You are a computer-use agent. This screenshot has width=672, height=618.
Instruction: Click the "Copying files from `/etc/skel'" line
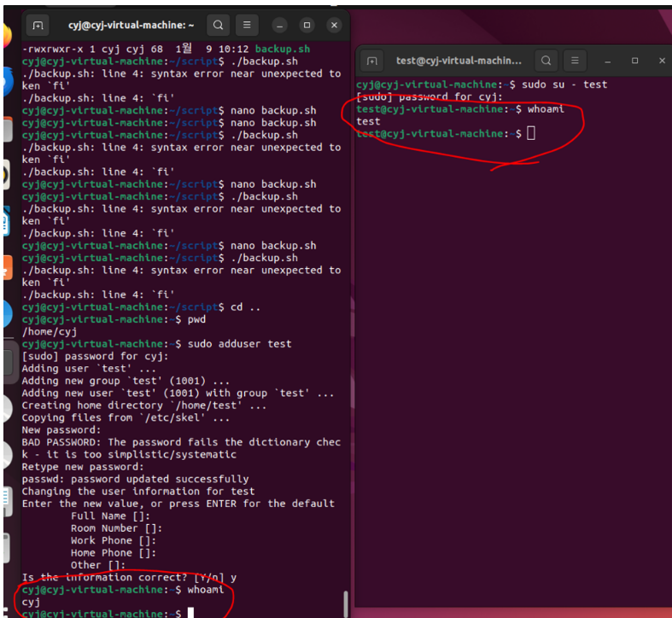pos(126,417)
